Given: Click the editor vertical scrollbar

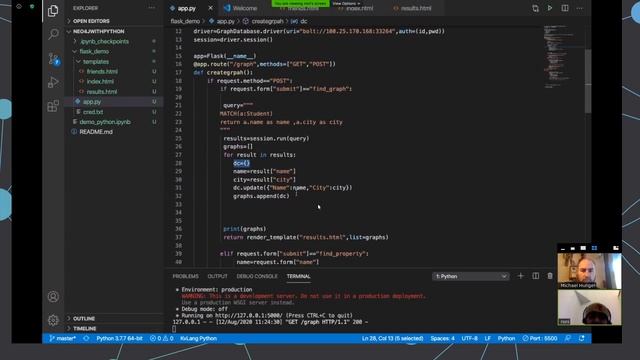Looking at the screenshot, I should tap(588, 82).
